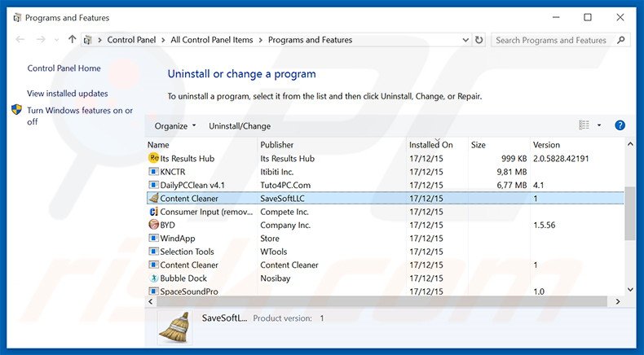This screenshot has height=355, width=644.
Task: Go to All Control Panel Items breadcrumb
Action: point(212,40)
